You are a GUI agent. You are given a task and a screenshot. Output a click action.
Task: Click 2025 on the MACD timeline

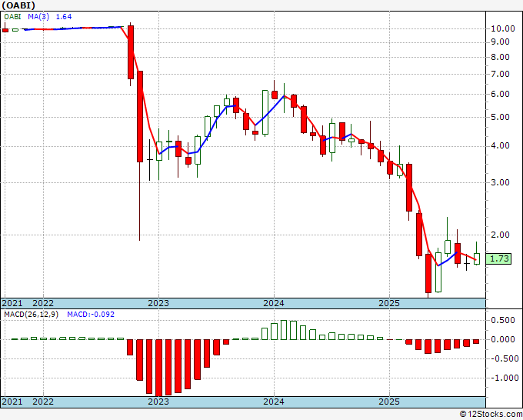point(389,402)
